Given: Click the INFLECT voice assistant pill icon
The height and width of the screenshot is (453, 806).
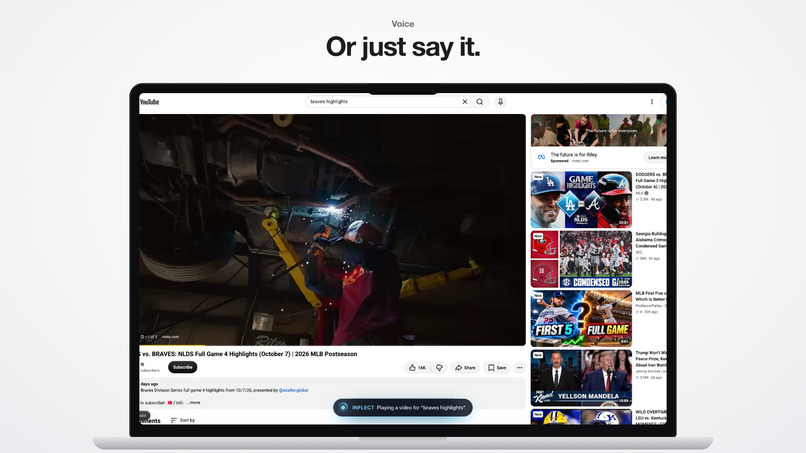Looking at the screenshot, I should 343,408.
